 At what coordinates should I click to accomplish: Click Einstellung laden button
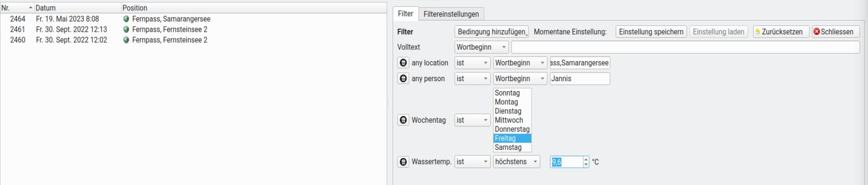[718, 32]
